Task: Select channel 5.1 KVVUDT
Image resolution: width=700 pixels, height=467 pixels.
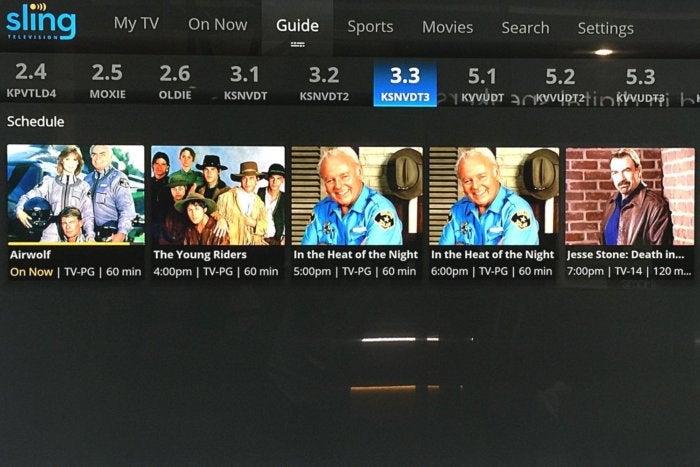Action: point(482,85)
